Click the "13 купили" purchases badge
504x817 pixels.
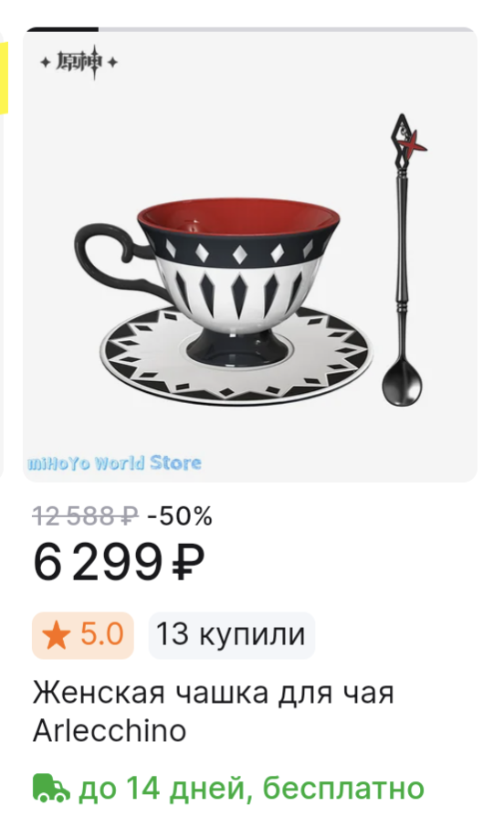point(232,635)
